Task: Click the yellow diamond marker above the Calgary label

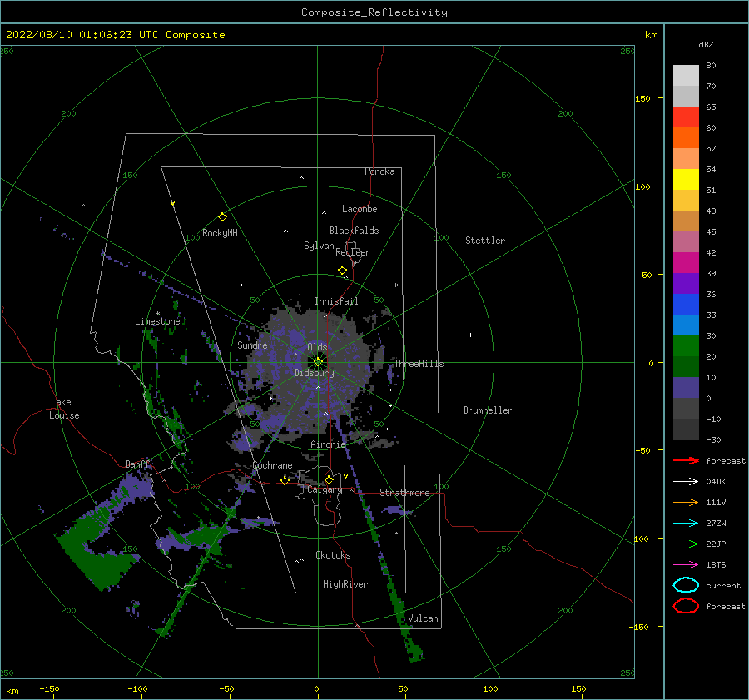Action: (329, 479)
